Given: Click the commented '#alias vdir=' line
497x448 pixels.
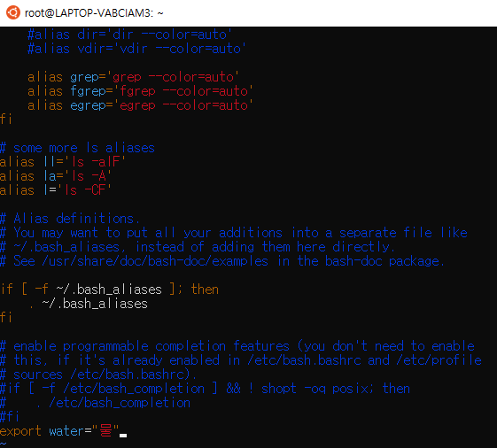Looking at the screenshot, I should (x=136, y=49).
